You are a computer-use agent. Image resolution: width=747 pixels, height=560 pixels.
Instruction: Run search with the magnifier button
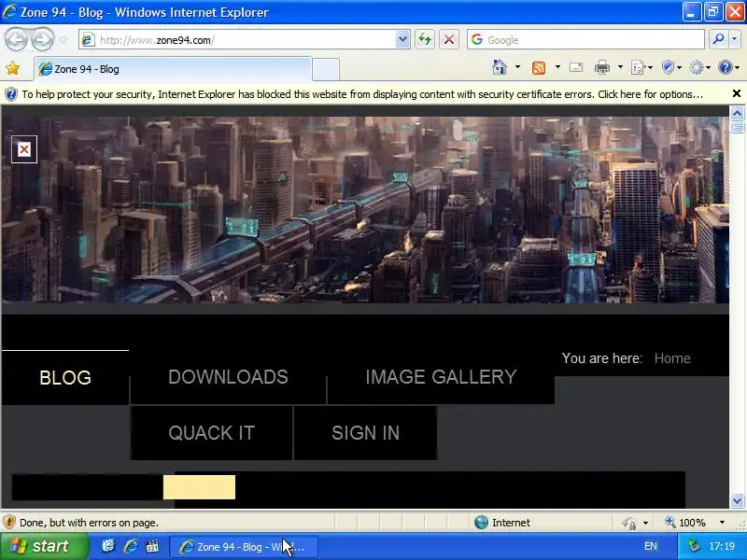coord(718,39)
